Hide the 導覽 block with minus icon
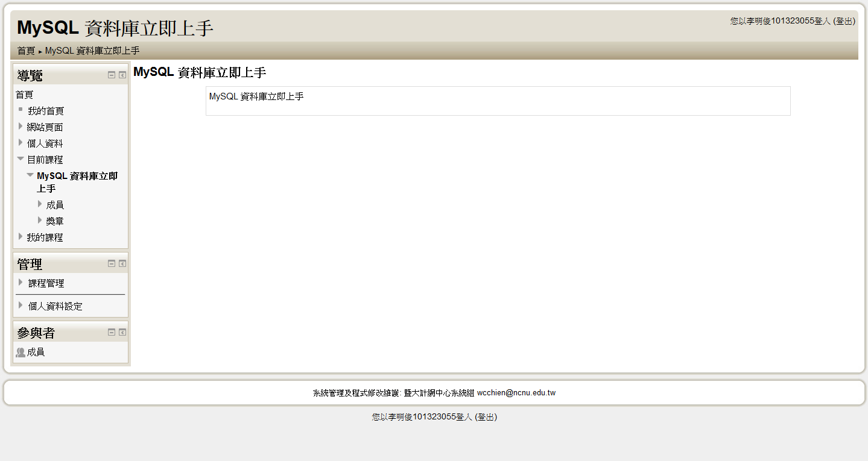The image size is (868, 461). tap(112, 75)
